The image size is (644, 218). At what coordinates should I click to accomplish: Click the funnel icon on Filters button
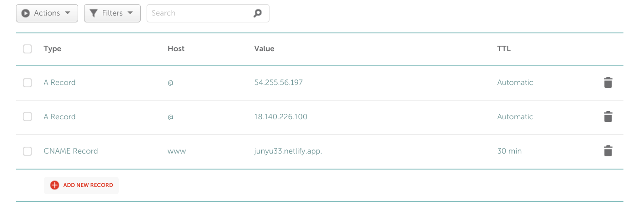(93, 13)
